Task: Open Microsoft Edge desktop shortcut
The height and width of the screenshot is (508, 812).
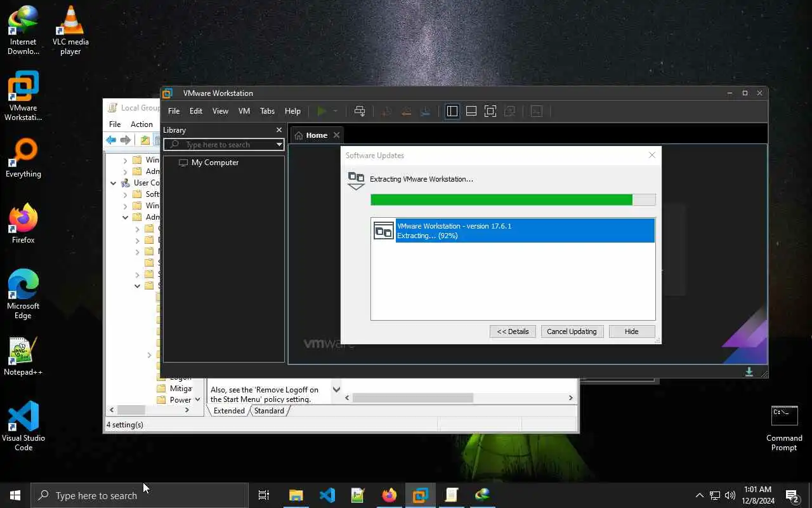Action: 23,294
